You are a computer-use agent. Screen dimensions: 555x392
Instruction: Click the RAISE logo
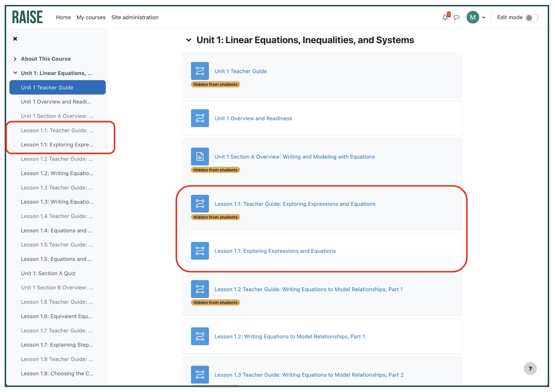point(27,17)
